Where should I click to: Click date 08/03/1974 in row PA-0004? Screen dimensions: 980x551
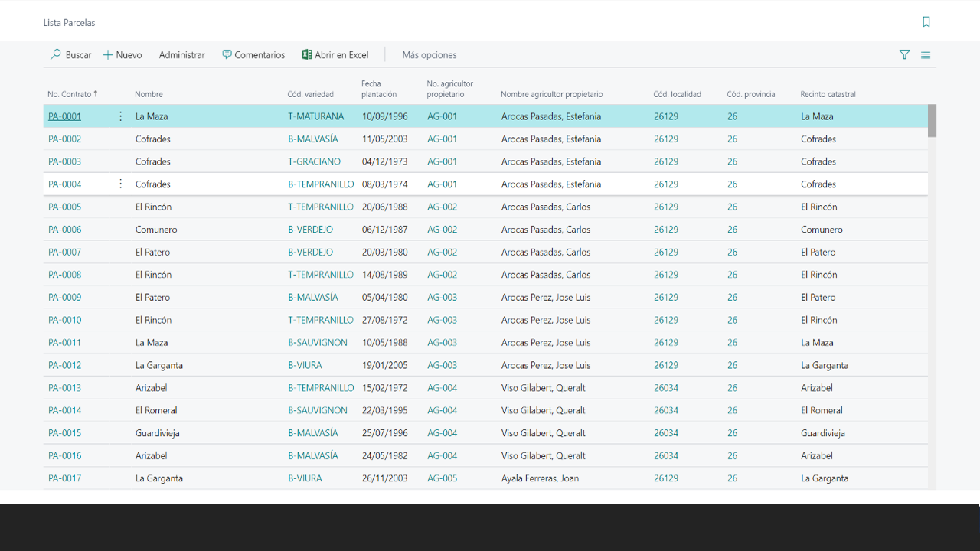click(385, 184)
